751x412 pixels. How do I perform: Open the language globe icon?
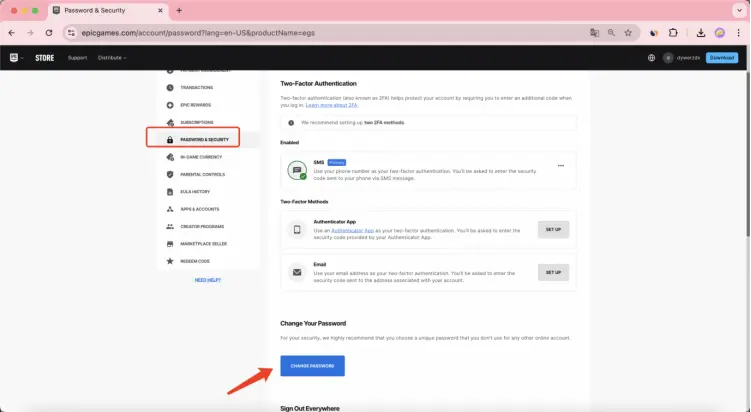(x=651, y=58)
